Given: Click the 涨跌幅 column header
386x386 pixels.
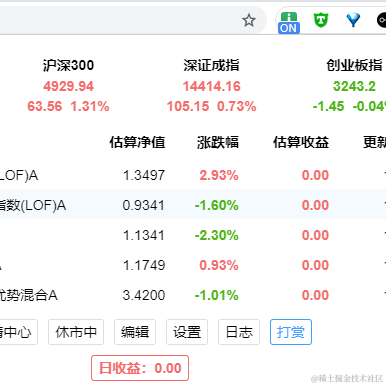Looking at the screenshot, I should pos(218,142).
